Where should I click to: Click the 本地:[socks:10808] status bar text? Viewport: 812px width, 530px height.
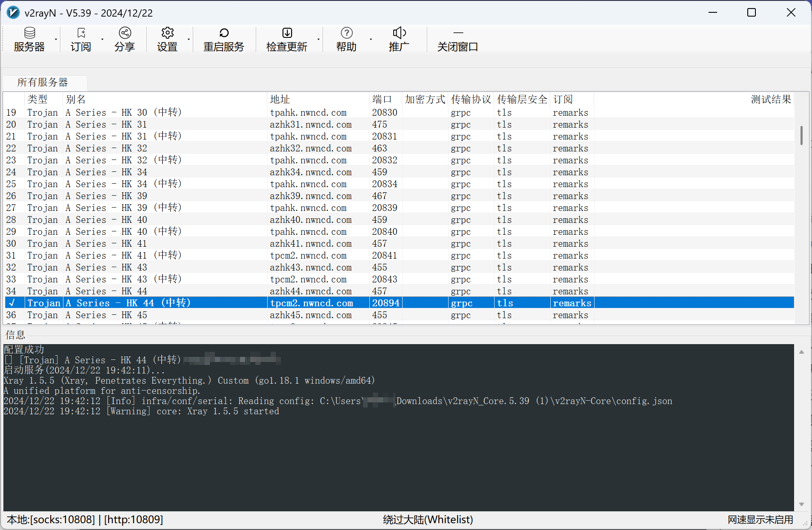[x=85, y=519]
